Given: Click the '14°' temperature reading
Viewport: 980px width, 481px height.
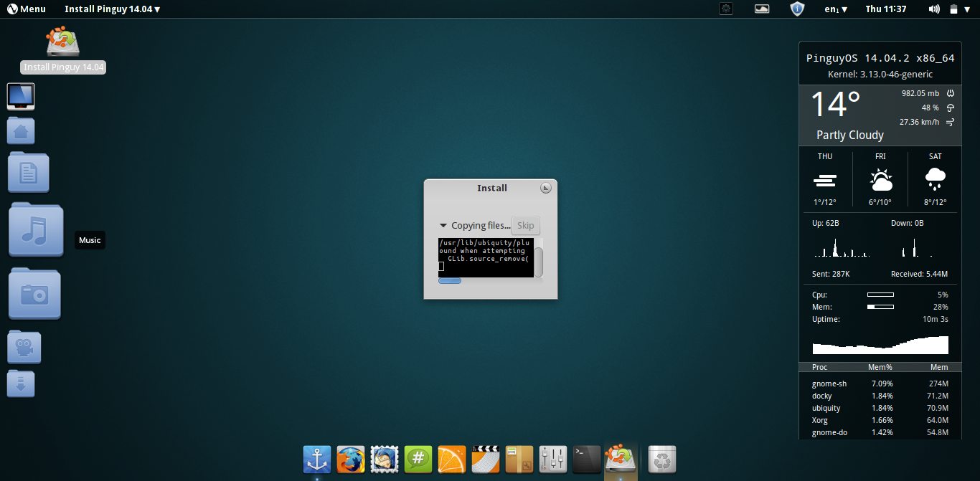Looking at the screenshot, I should tap(835, 105).
